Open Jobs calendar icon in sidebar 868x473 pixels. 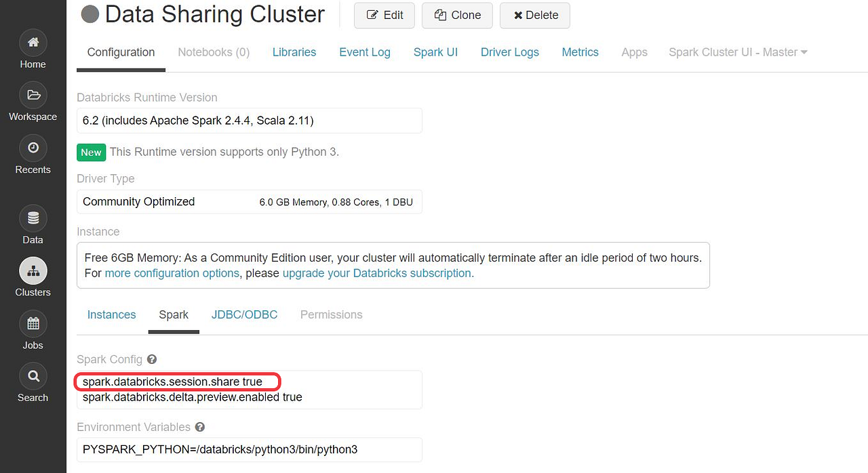pos(33,324)
